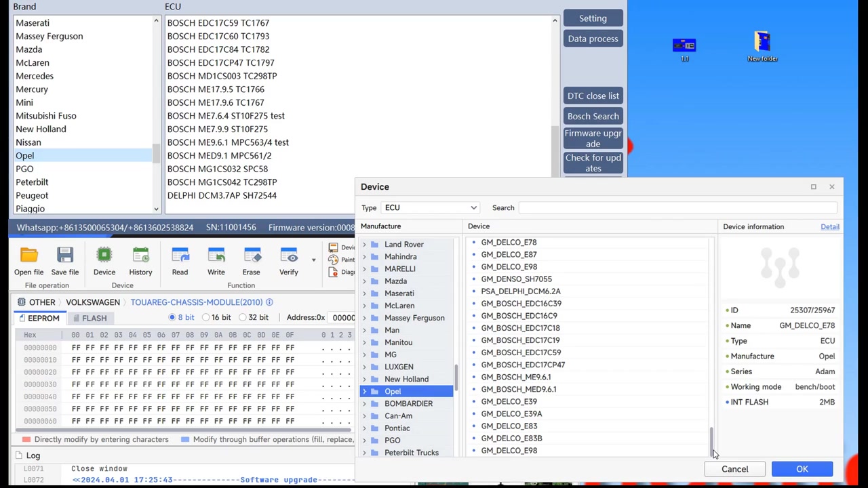Screen dimensions: 868x488
Task: Click the Verify function icon
Action: (x=289, y=256)
